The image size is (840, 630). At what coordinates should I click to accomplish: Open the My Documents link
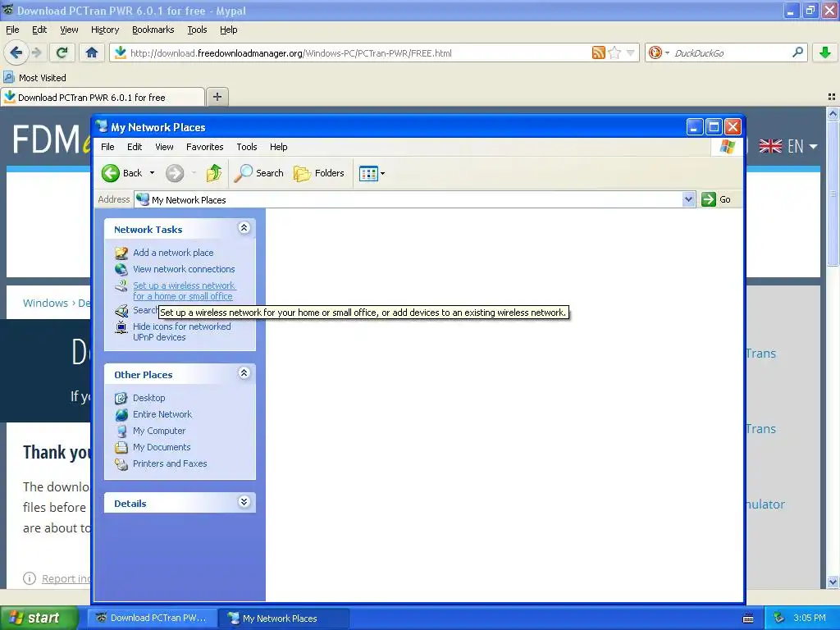[162, 447]
